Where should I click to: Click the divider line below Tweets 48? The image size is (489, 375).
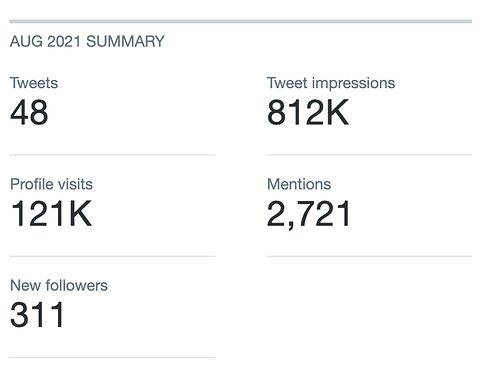(112, 155)
